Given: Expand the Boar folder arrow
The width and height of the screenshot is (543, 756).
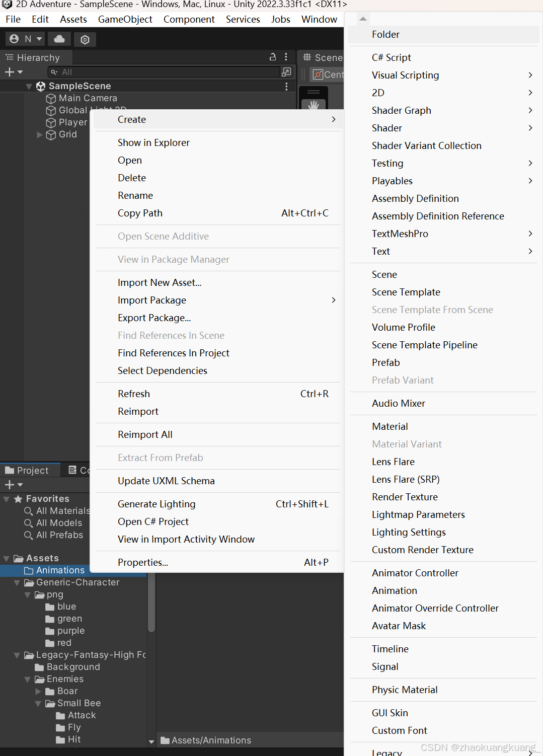Looking at the screenshot, I should click(x=38, y=692).
